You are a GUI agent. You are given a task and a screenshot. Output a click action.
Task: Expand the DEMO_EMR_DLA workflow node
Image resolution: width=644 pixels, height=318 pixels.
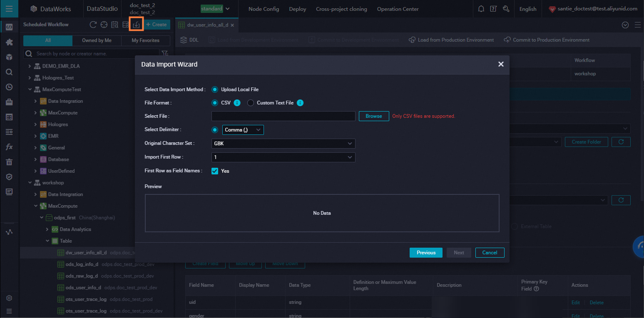[x=30, y=66]
